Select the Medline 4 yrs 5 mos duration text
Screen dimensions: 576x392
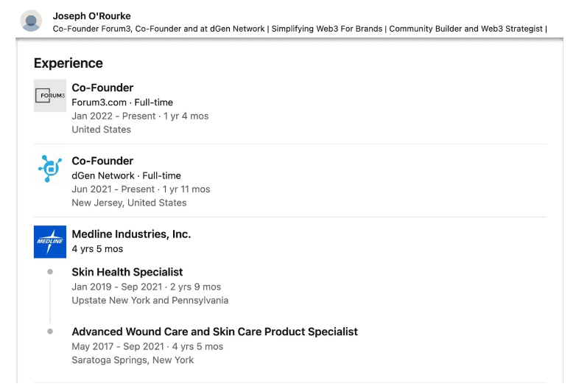97,249
